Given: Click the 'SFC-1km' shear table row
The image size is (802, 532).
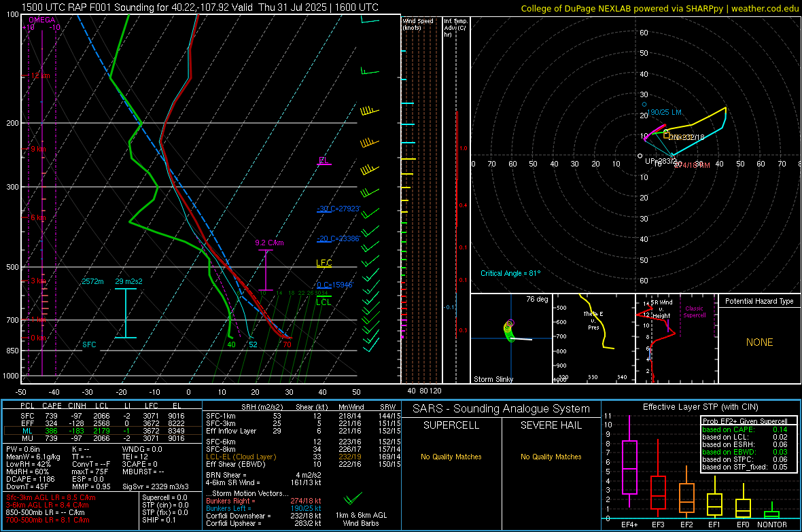Looking at the screenshot, I should pos(302,416).
